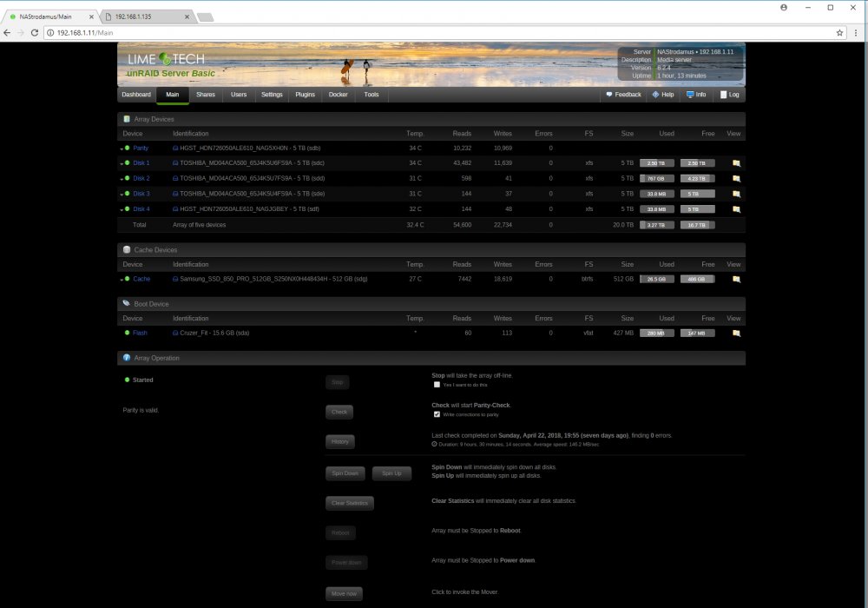Open the view folder icon for Disk 1
This screenshot has width=868, height=608.
coord(736,163)
